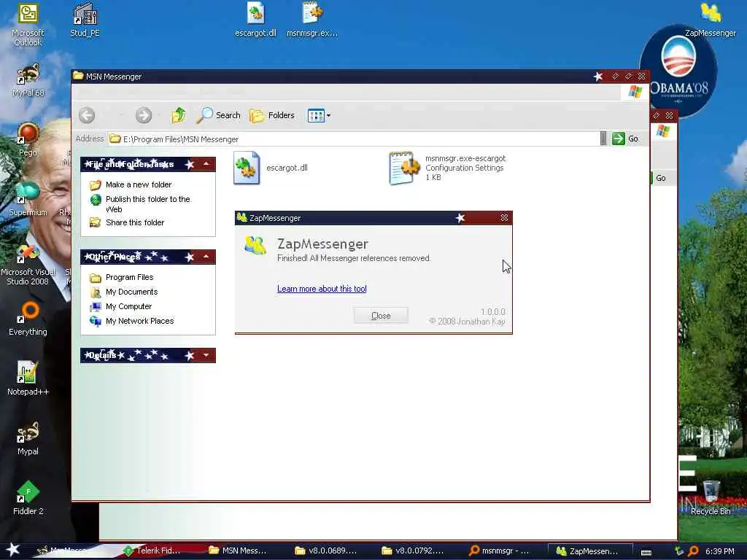This screenshot has width=747, height=560.
Task: Switch to v8.0.0792 taskbar item
Action: point(413,551)
